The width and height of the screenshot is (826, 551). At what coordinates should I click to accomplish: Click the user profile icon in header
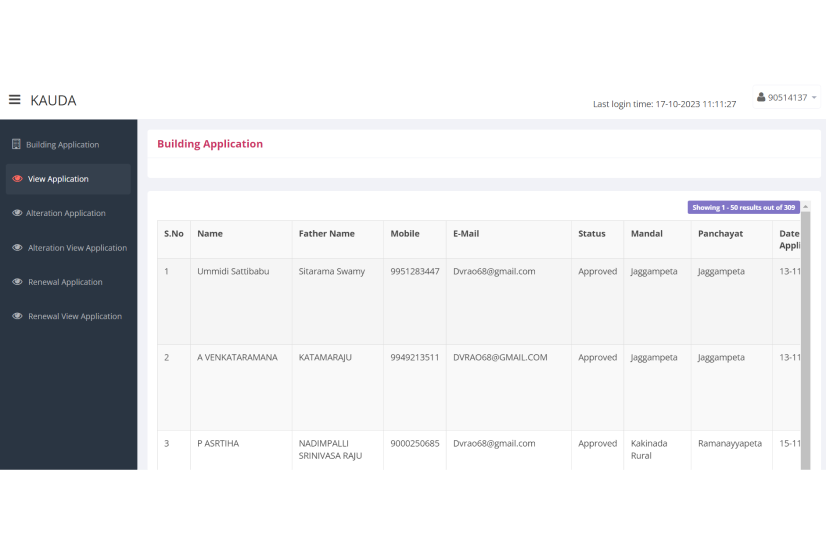(x=761, y=97)
